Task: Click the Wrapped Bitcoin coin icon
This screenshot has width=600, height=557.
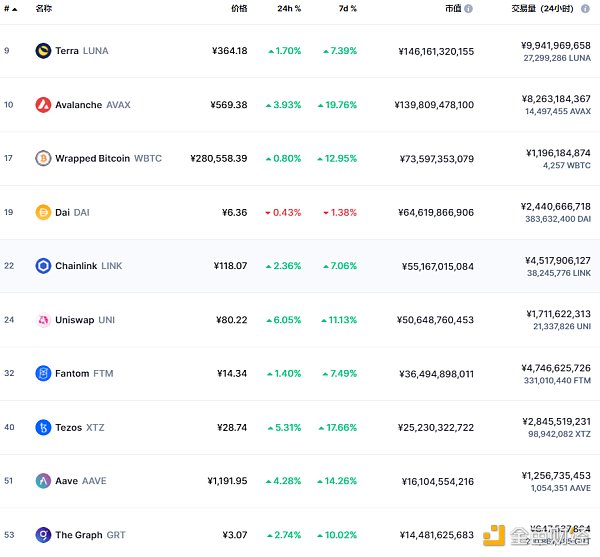Action: [43, 158]
